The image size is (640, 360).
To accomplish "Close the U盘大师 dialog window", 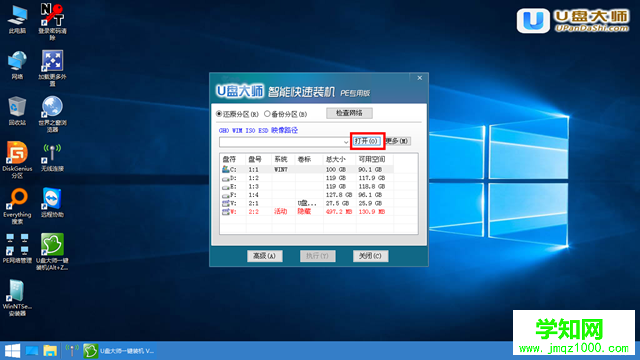I will pos(420,78).
